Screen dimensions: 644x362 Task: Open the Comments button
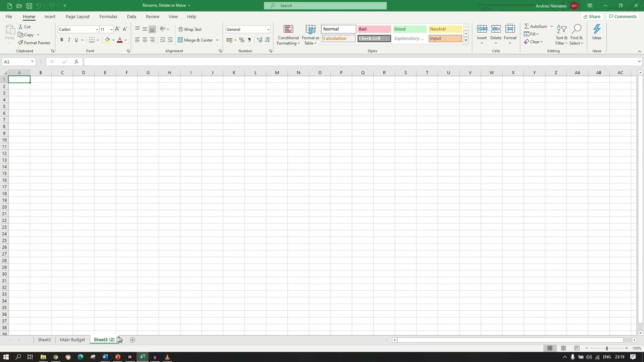(622, 17)
